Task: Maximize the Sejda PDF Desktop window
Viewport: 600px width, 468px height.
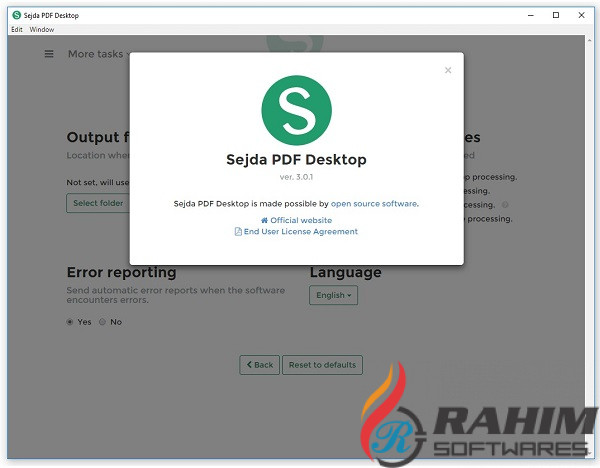Action: [556, 15]
